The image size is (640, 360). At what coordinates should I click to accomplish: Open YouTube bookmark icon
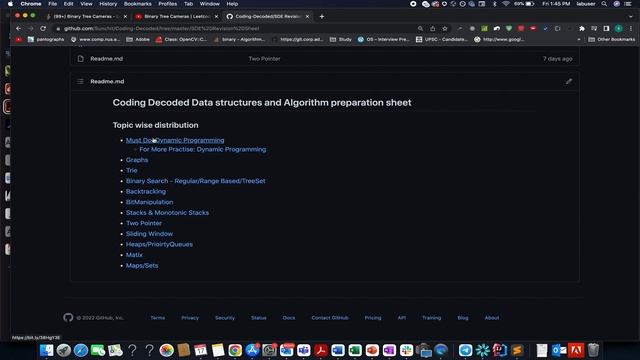coord(18,40)
